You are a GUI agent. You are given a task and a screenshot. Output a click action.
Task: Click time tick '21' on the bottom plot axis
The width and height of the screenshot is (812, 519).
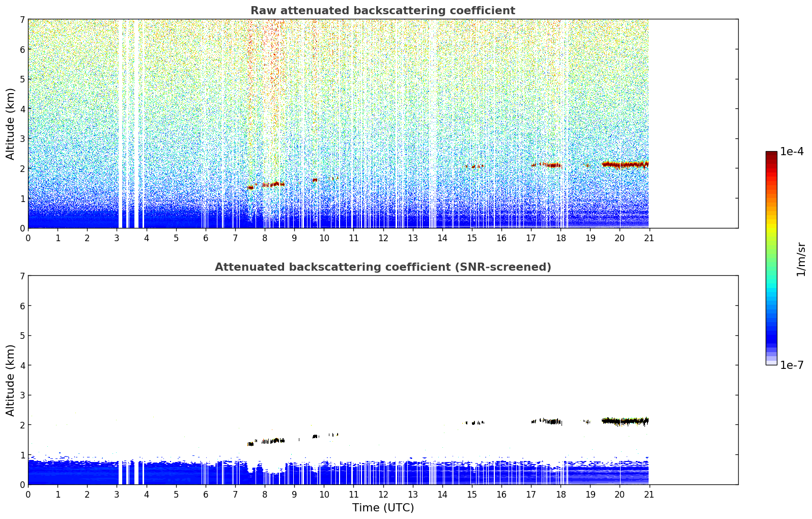click(x=649, y=494)
